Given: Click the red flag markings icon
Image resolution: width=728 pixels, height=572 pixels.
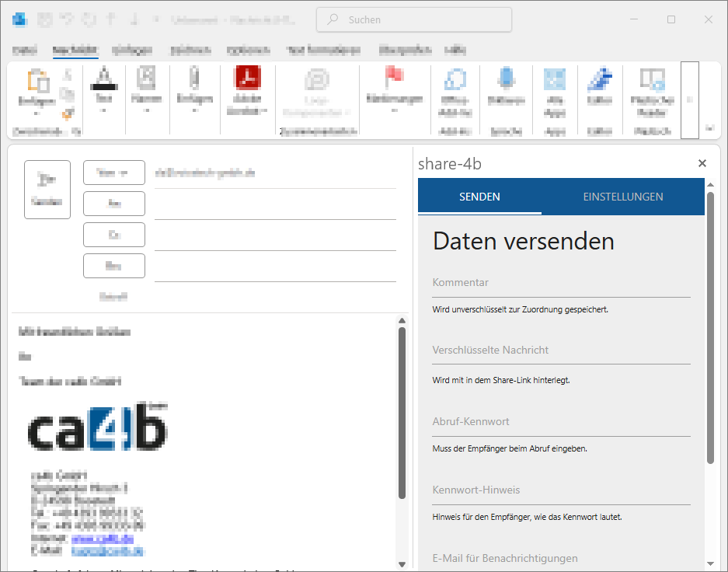Looking at the screenshot, I should click(395, 78).
